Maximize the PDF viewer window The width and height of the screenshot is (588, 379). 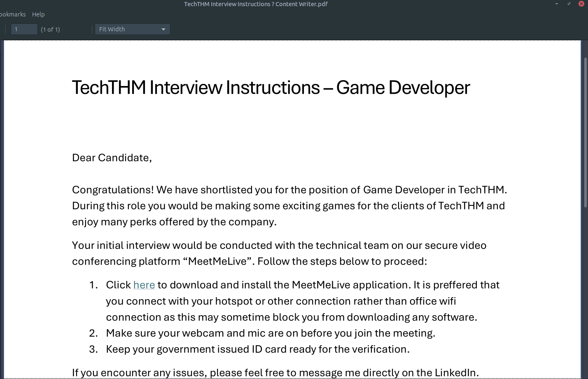tap(569, 4)
